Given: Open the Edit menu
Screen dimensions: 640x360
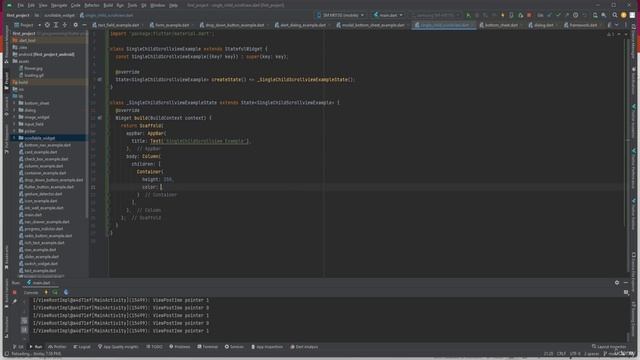Looking at the screenshot, I should tap(31, 5).
